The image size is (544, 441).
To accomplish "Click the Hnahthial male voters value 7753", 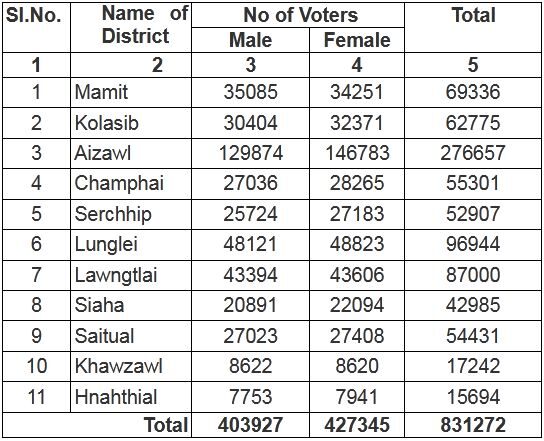I will tap(250, 397).
